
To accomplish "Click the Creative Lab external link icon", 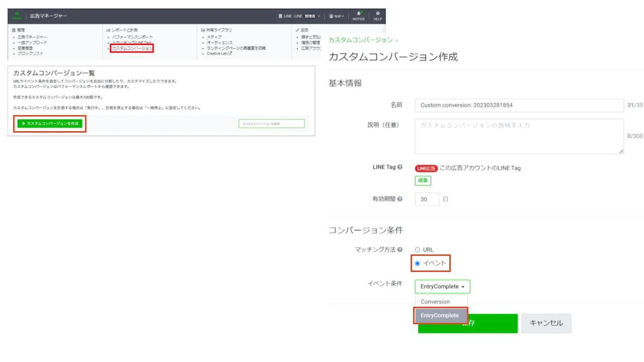I will [x=230, y=53].
